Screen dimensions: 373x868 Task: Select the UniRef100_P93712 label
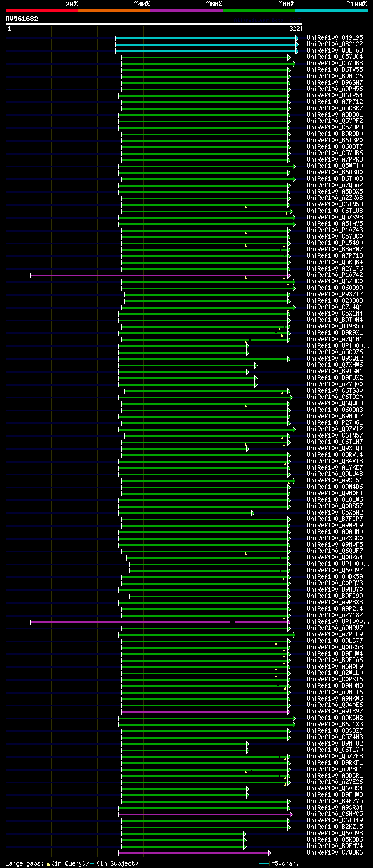(x=335, y=294)
